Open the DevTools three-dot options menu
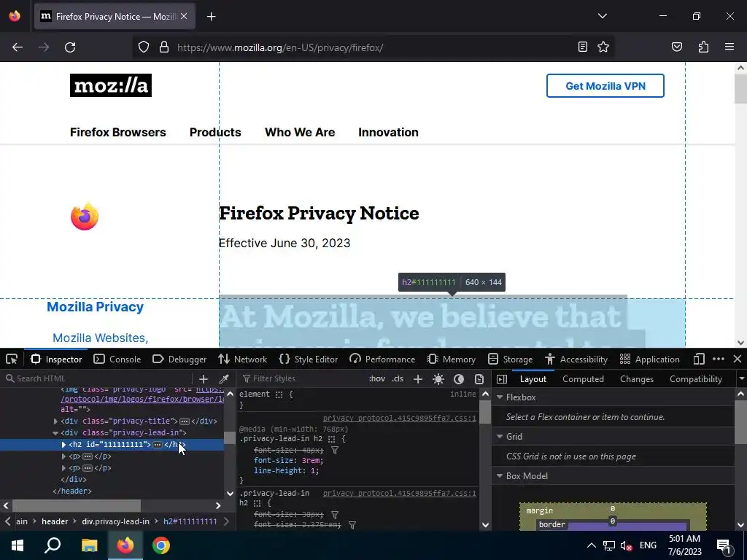The image size is (747, 560). (719, 359)
